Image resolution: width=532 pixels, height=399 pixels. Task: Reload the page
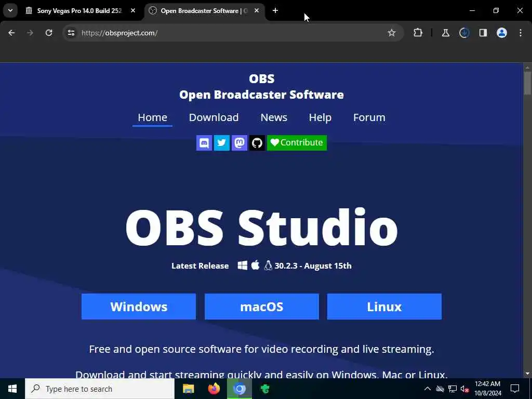tap(49, 33)
